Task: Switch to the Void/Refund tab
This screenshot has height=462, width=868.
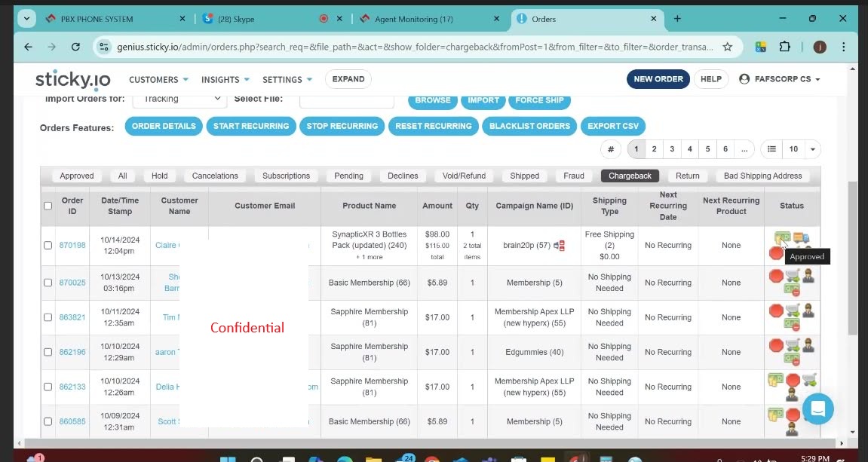Action: (x=464, y=176)
